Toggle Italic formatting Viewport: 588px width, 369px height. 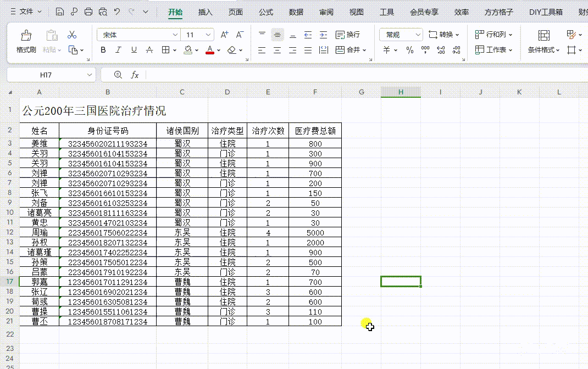pyautogui.click(x=118, y=50)
